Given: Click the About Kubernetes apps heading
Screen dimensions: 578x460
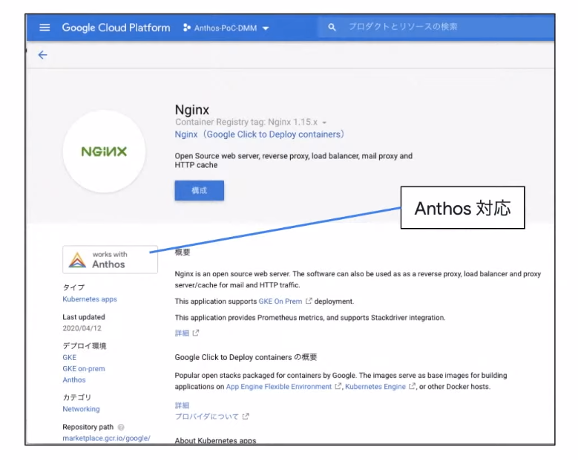Looking at the screenshot, I should (215, 440).
